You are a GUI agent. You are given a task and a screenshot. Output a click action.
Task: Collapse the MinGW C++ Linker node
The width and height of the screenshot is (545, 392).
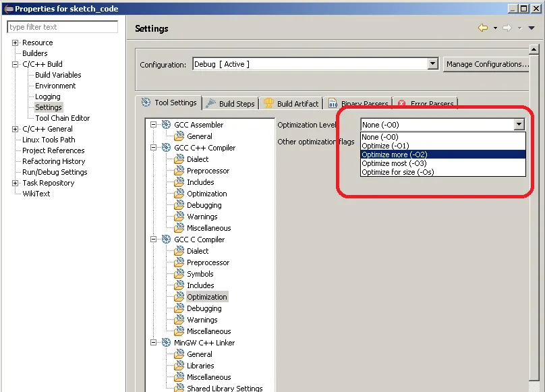(153, 343)
